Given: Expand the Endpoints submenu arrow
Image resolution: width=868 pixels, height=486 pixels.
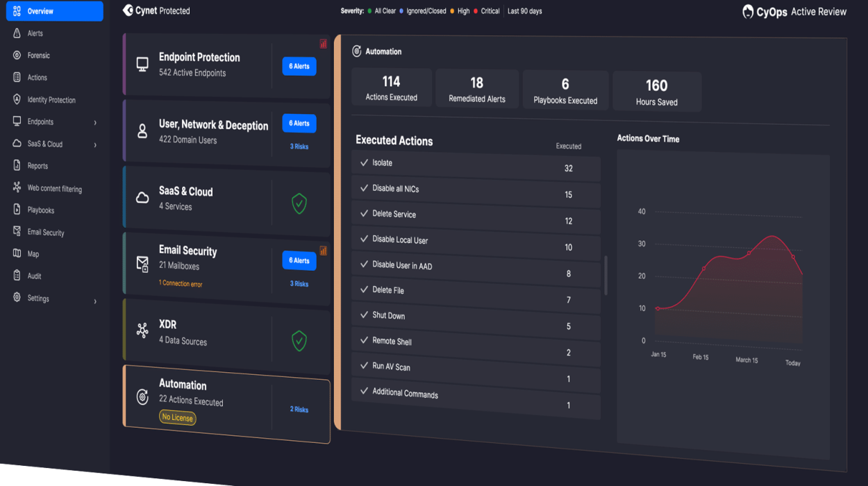Looking at the screenshot, I should click(95, 123).
